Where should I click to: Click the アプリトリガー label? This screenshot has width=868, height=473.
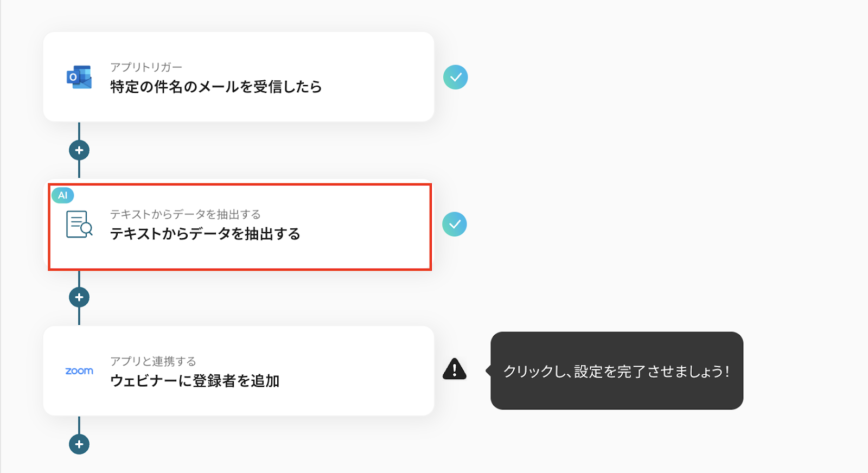(x=146, y=67)
